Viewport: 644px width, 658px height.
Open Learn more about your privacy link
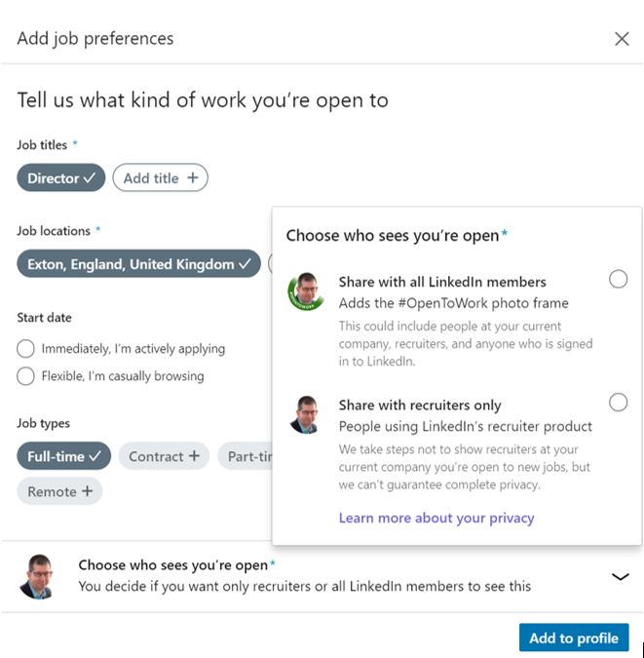click(436, 518)
